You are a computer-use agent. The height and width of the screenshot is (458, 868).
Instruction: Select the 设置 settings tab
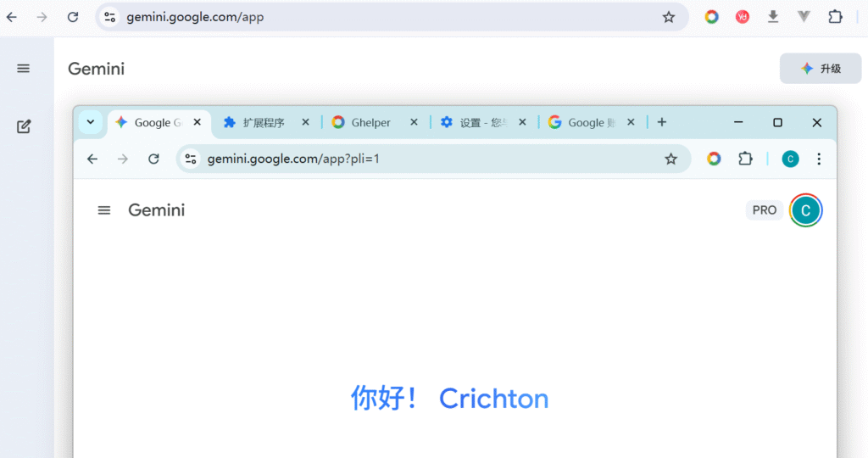480,122
